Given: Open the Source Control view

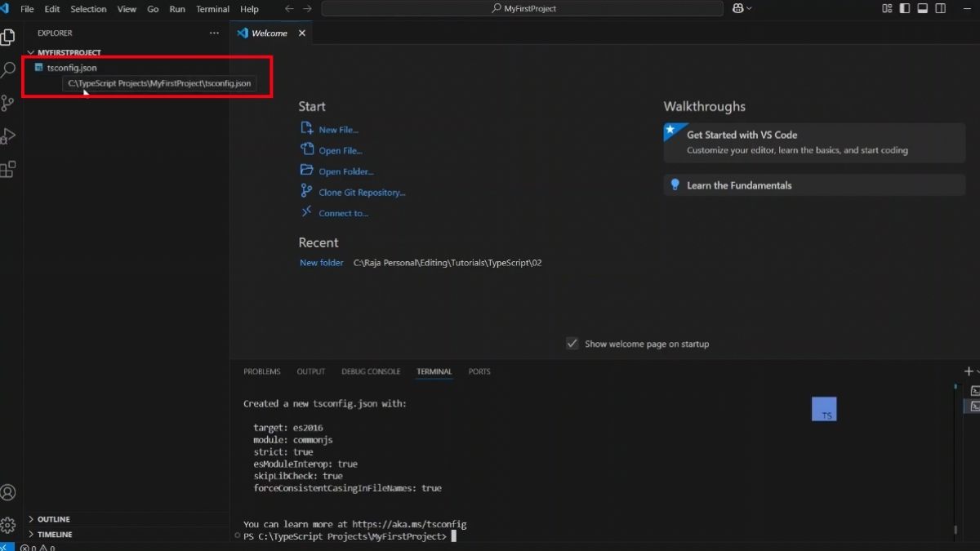Looking at the screenshot, I should pos(8,103).
